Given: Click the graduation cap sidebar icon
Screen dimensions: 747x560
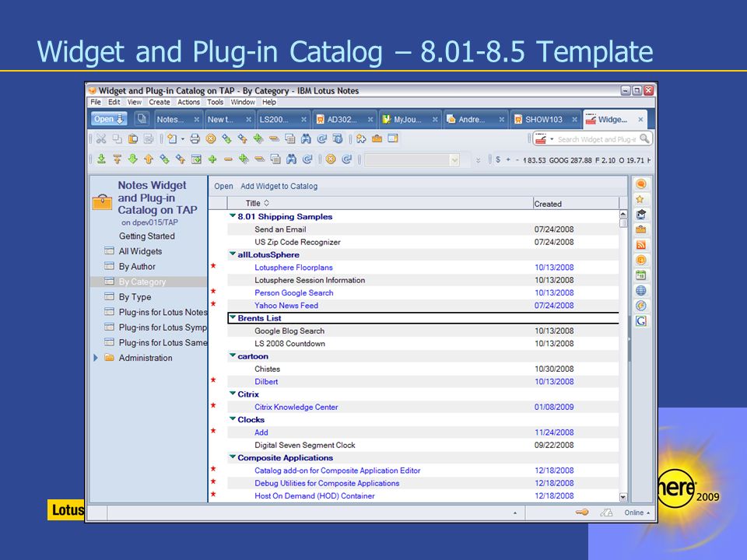Looking at the screenshot, I should coord(640,215).
